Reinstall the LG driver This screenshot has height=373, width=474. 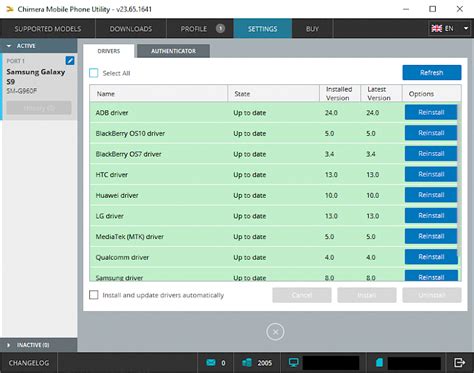[431, 216]
